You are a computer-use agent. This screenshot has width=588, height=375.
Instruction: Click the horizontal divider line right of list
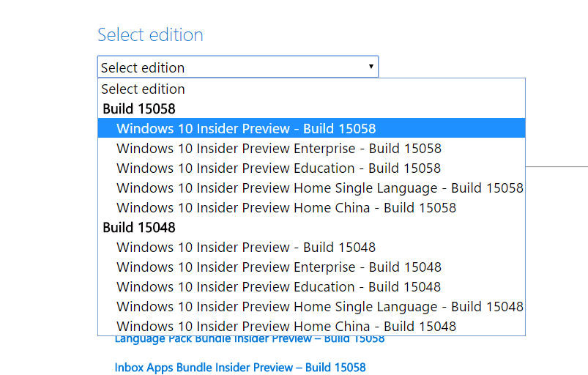[557, 166]
